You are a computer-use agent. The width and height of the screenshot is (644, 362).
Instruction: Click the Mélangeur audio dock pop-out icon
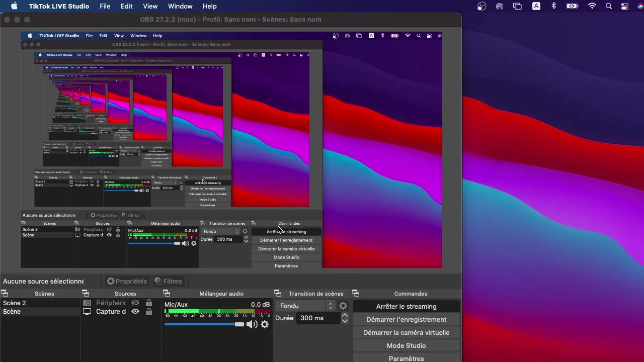(167, 294)
